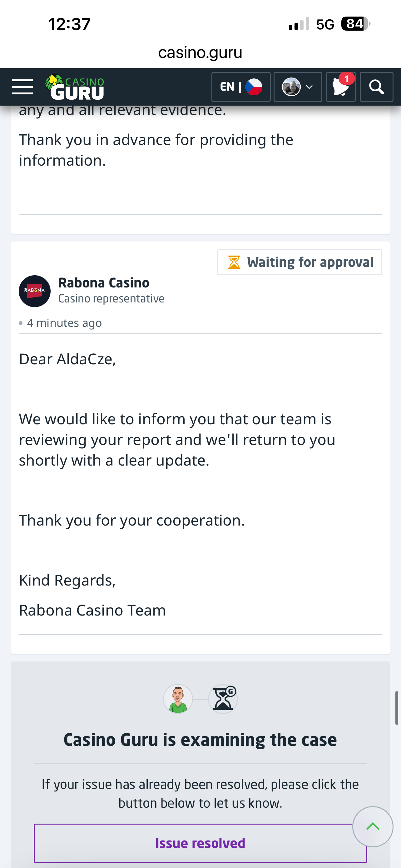Image resolution: width=401 pixels, height=868 pixels.
Task: Expand the user profile menu
Action: (298, 87)
